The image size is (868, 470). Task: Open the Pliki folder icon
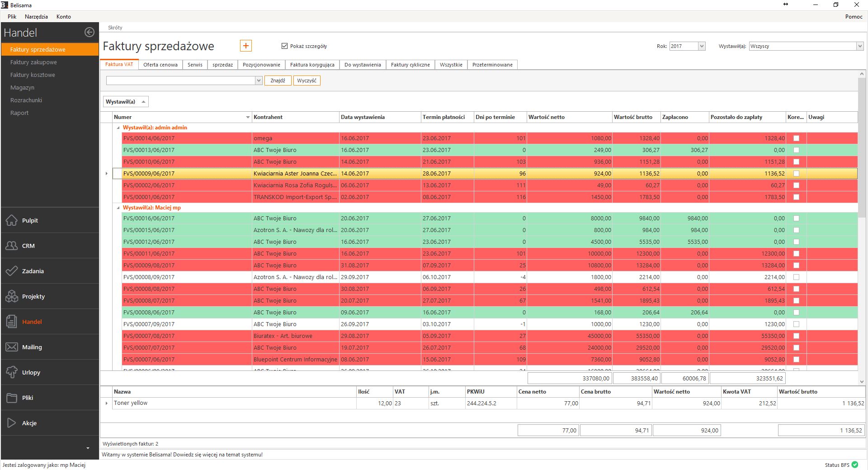point(12,398)
